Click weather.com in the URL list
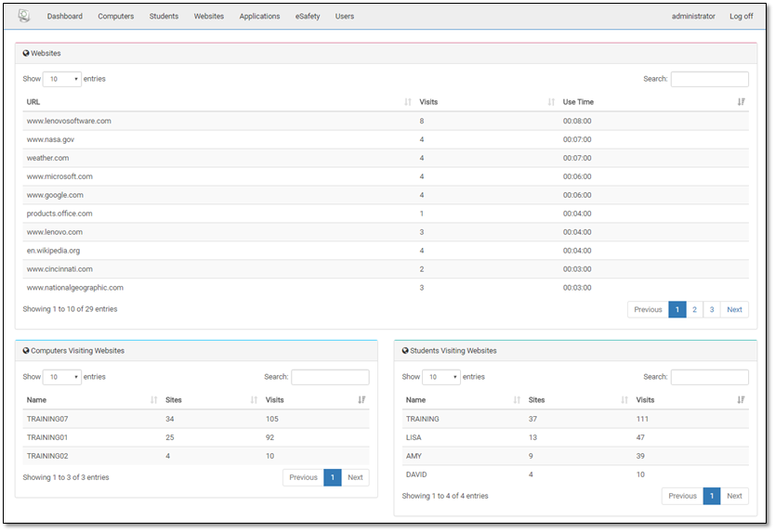This screenshot has height=532, width=775. (x=48, y=158)
